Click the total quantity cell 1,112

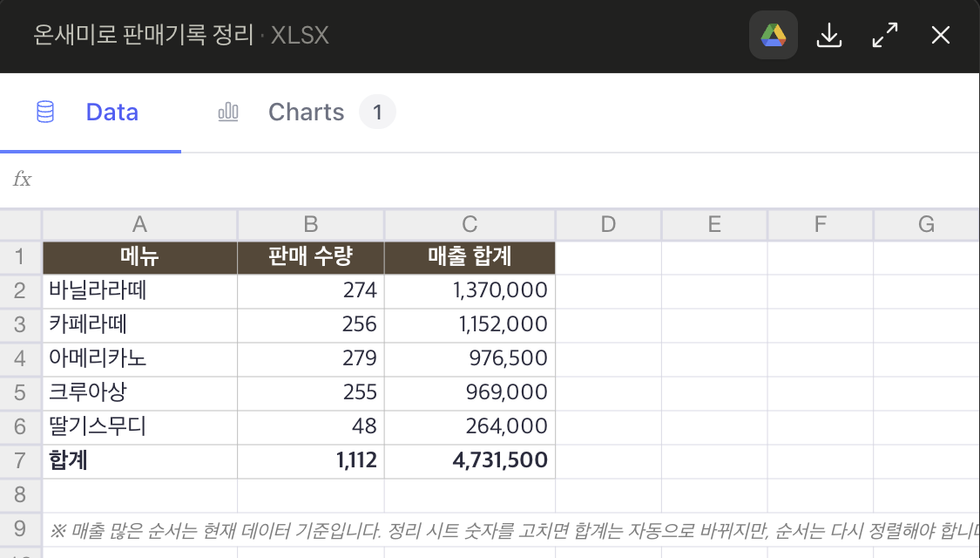(x=311, y=460)
